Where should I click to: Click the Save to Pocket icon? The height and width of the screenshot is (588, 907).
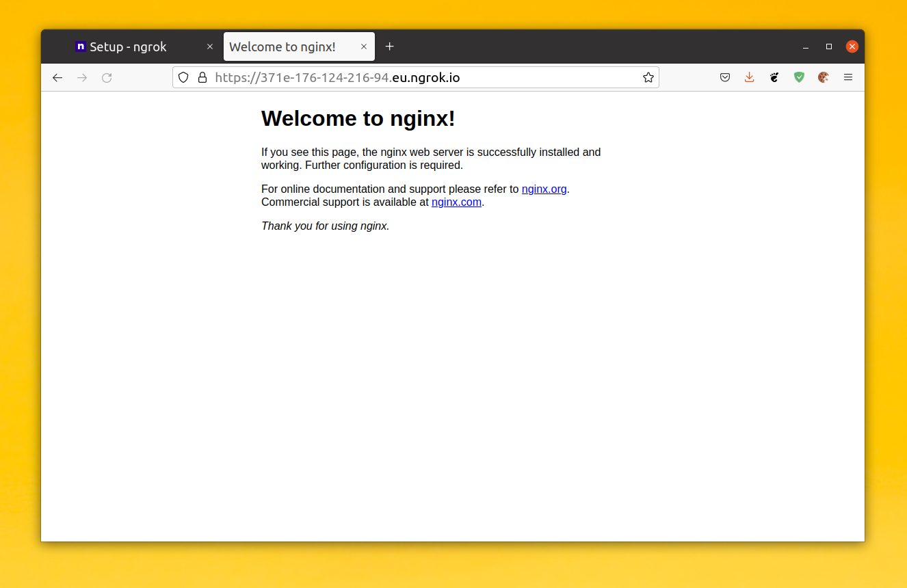(x=725, y=78)
